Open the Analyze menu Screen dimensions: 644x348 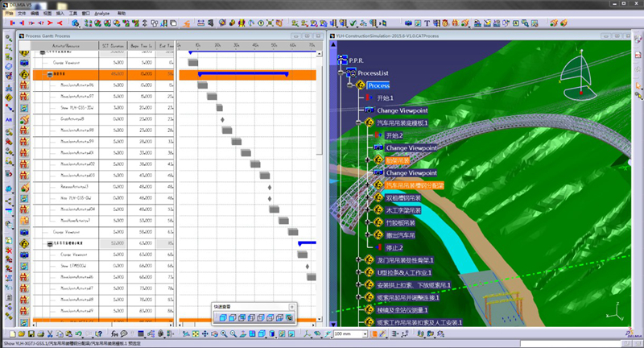point(101,14)
